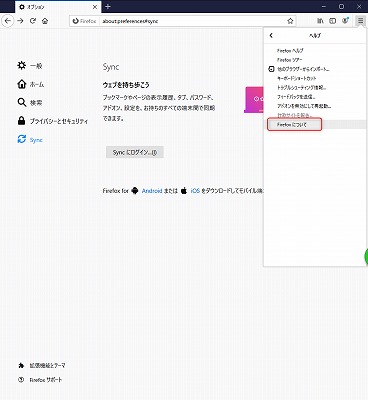This screenshot has height=400, width=368.
Task: Click the address bar showing about:preferences#sync
Action: (183, 21)
